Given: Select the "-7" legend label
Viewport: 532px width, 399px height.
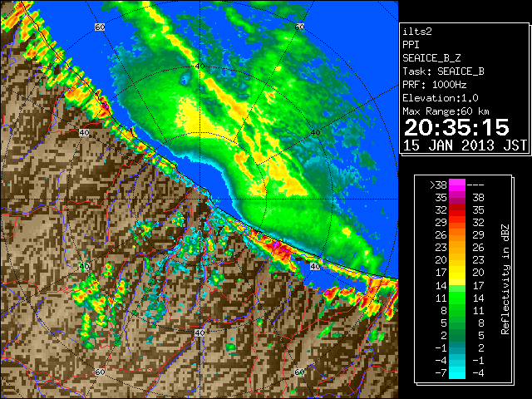Looking at the screenshot, I should click(441, 373).
